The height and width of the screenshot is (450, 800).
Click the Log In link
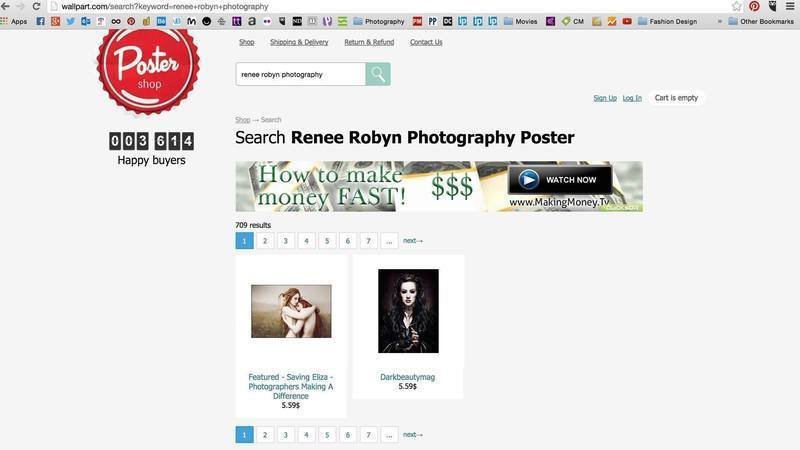(x=632, y=98)
